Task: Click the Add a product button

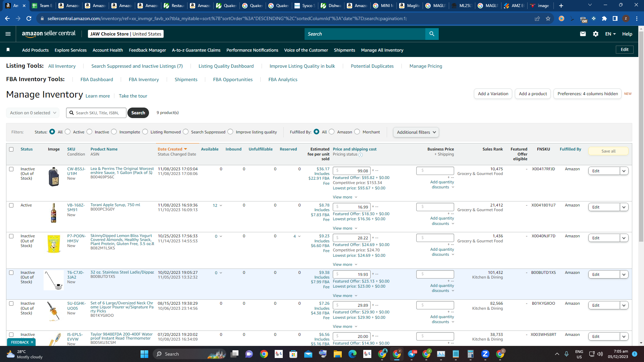Action: tap(533, 94)
